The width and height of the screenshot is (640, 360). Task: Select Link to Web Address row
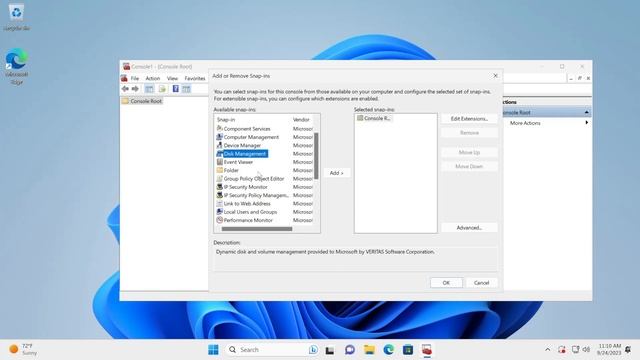tap(243, 204)
